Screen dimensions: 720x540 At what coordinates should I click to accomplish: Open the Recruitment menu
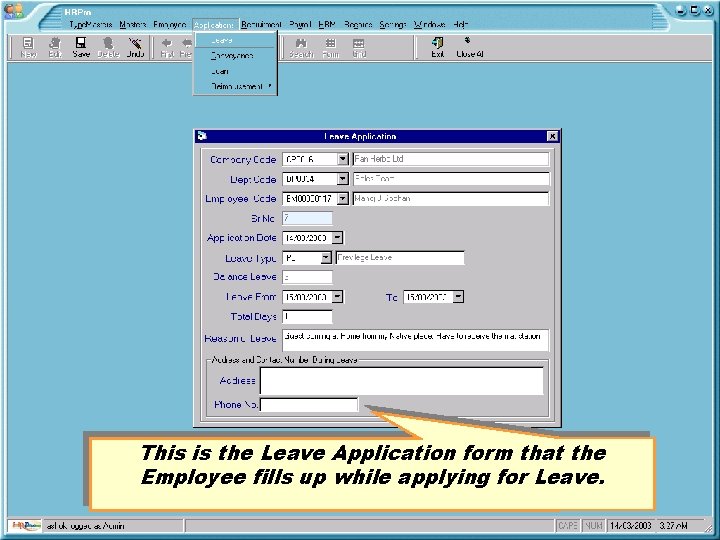(x=261, y=25)
